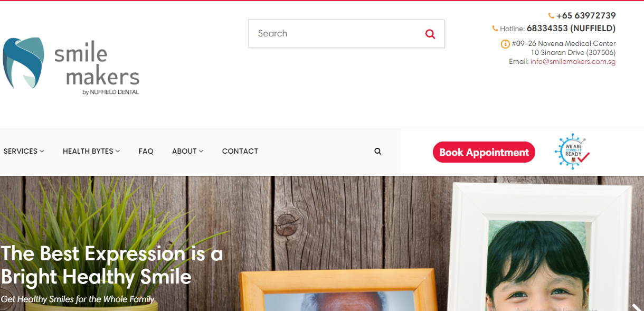The height and width of the screenshot is (311, 644).
Task: Advance the slider with the right arrow
Action: point(636,307)
